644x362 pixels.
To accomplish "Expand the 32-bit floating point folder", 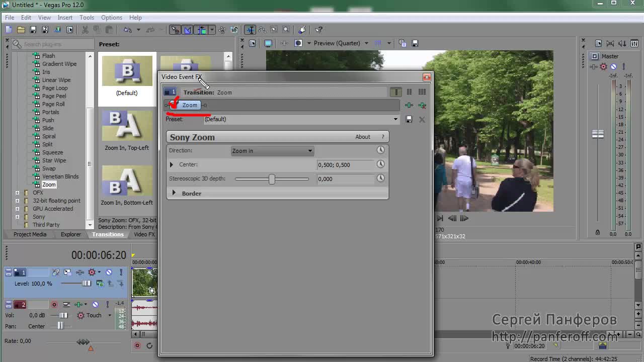I will coord(17,201).
